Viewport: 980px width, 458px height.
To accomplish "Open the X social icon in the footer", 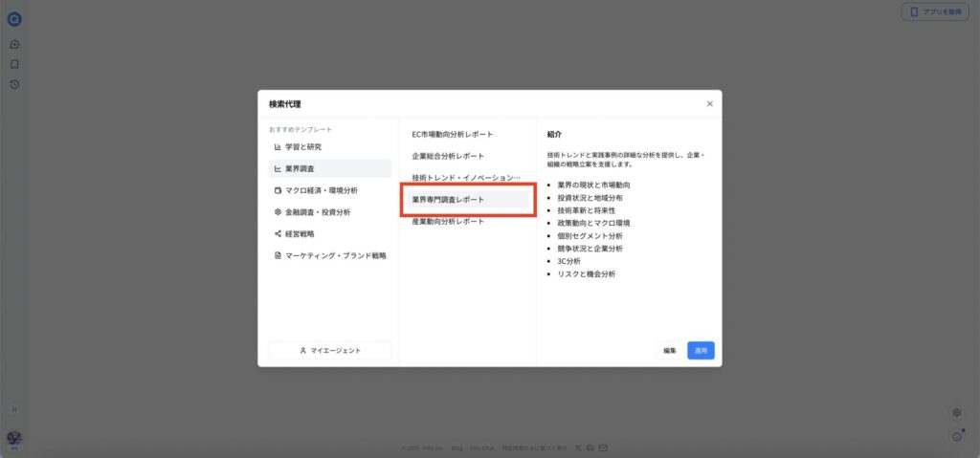I will point(577,448).
